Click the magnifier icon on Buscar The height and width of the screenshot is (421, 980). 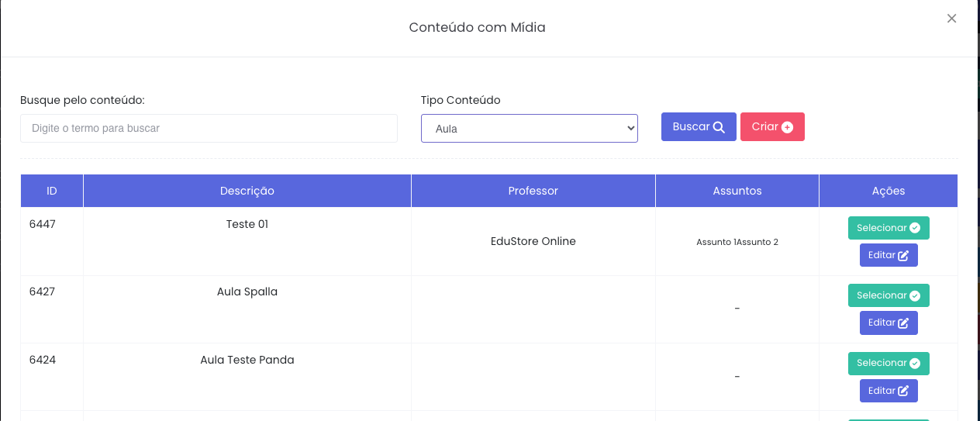[719, 127]
